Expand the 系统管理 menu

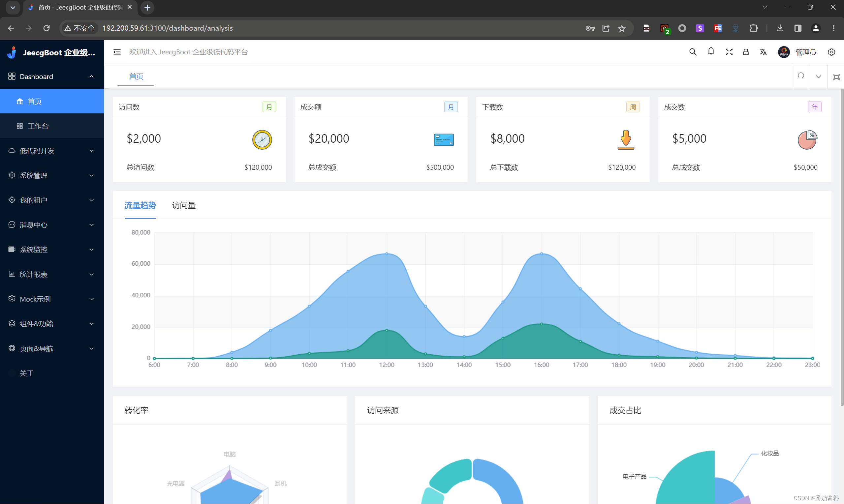pyautogui.click(x=52, y=175)
